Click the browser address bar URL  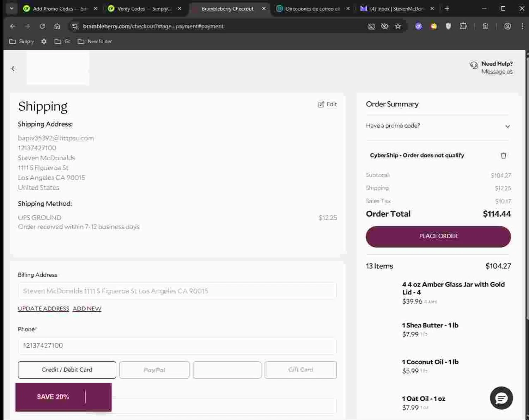point(153,26)
